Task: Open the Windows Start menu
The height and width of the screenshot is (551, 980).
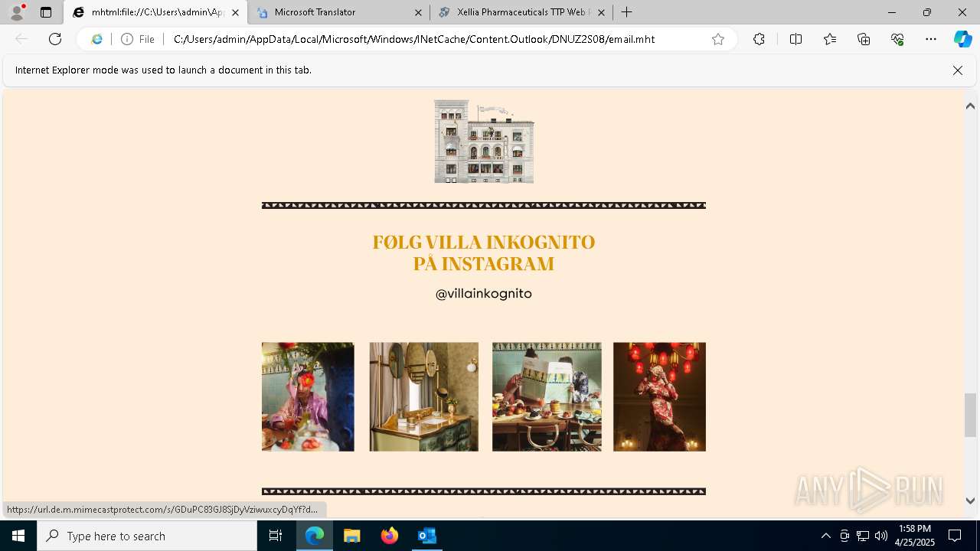Action: (x=18, y=536)
